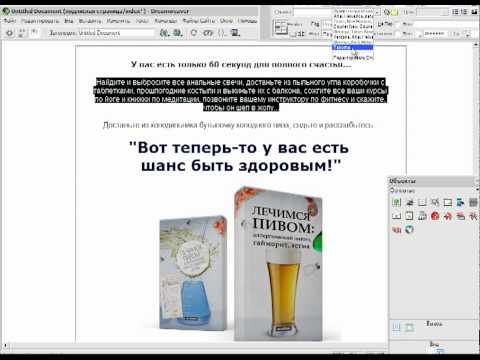Click horizontal scrollbar left arrow

5,346
